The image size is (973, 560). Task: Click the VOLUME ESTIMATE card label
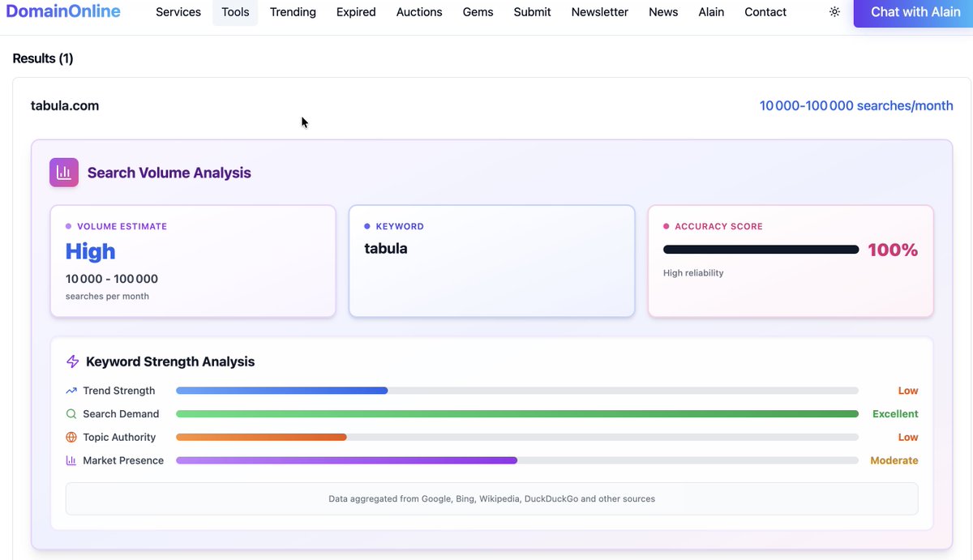[122, 227]
